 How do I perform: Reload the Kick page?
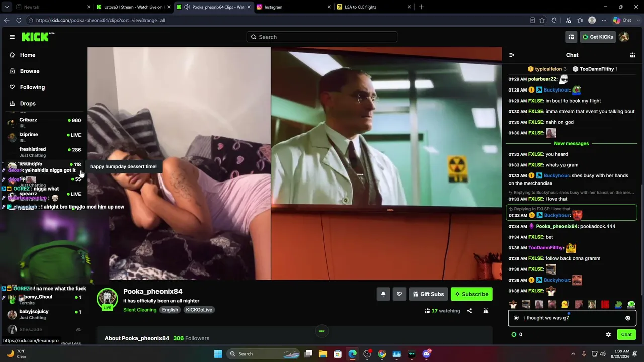tap(19, 20)
